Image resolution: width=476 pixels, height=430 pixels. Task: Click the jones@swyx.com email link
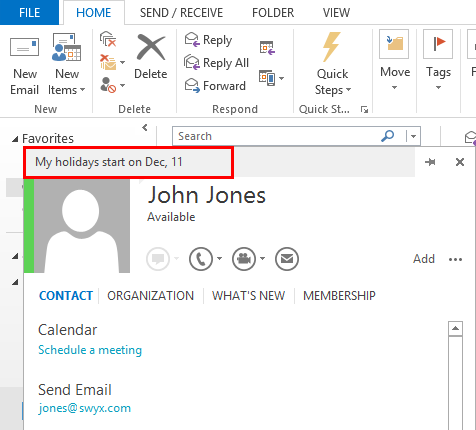84,408
